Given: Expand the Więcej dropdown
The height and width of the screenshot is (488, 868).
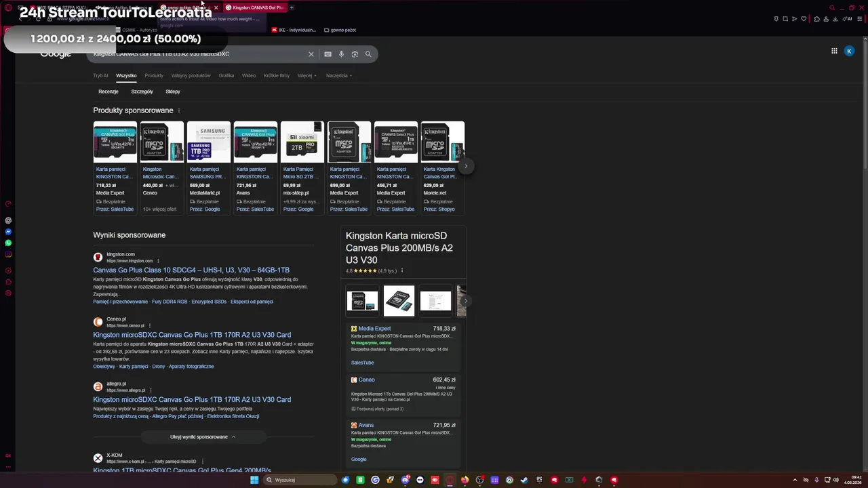Looking at the screenshot, I should [x=307, y=75].
